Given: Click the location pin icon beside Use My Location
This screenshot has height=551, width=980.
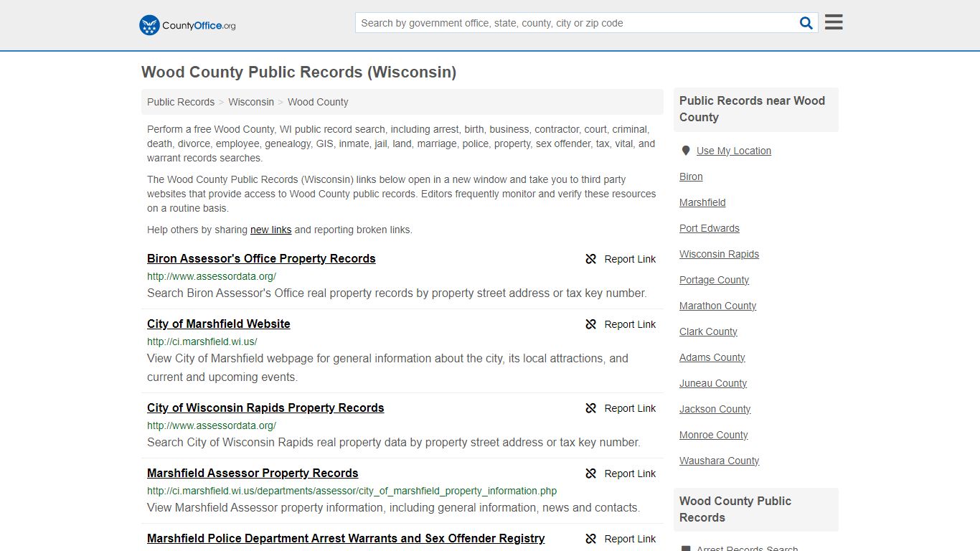Looking at the screenshot, I should tap(686, 151).
